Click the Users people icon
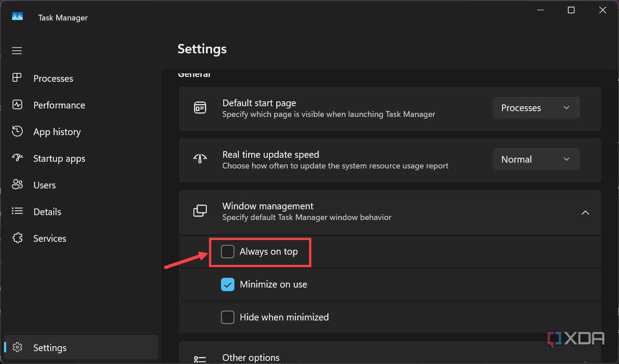 tap(17, 185)
